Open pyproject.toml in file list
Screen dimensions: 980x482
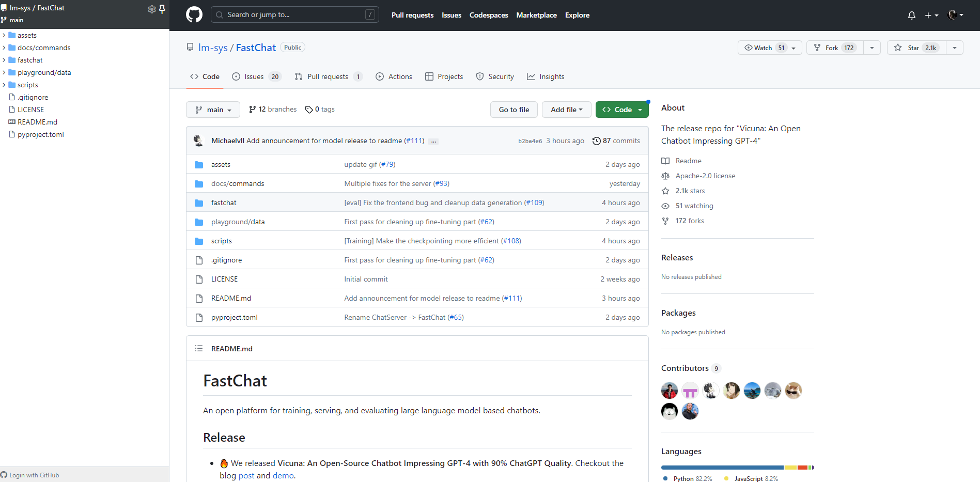pos(235,317)
